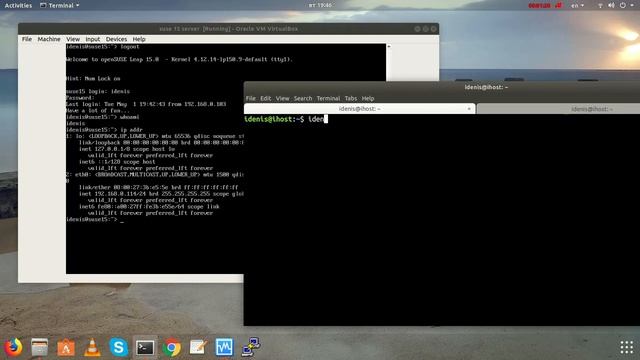Open the text editor dock icon
The width and height of the screenshot is (640, 360).
(198, 347)
